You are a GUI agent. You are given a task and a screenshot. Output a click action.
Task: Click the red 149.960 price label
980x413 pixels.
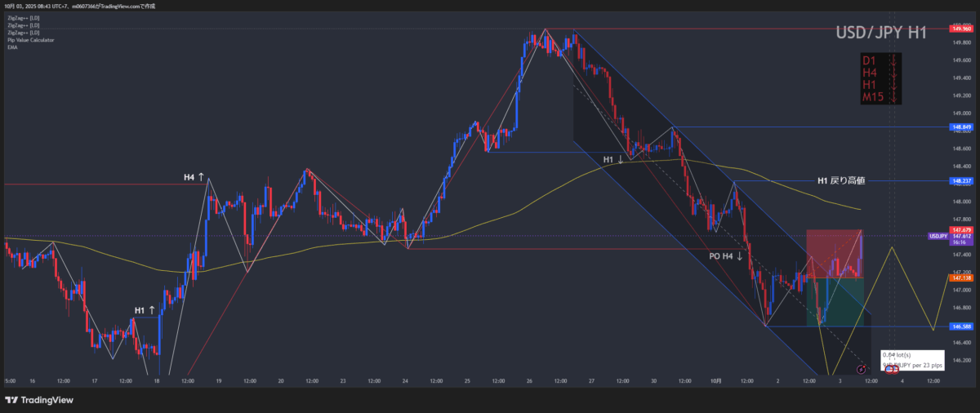960,29
